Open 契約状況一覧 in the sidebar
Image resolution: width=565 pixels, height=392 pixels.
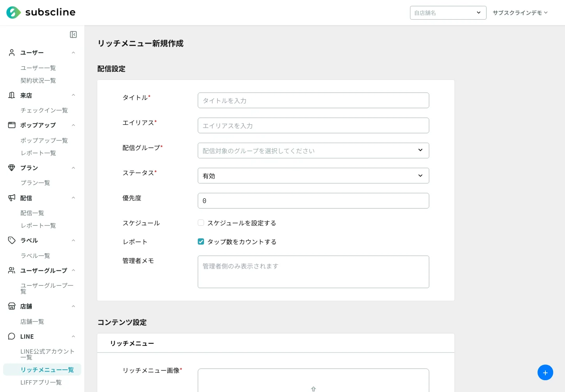(x=38, y=80)
